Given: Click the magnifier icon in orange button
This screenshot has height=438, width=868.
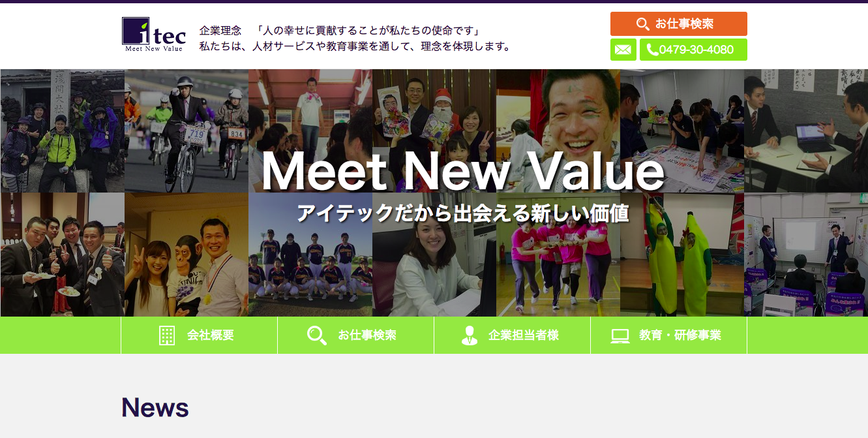Looking at the screenshot, I should pyautogui.click(x=642, y=24).
